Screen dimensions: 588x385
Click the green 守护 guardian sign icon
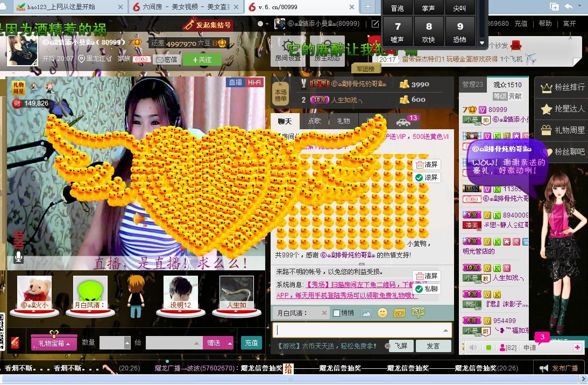(418, 312)
